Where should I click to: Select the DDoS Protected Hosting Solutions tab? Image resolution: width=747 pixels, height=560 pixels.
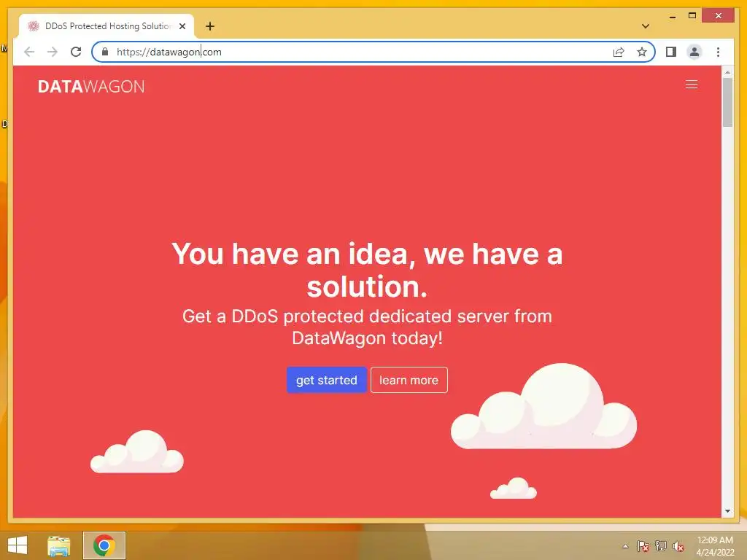(x=107, y=26)
